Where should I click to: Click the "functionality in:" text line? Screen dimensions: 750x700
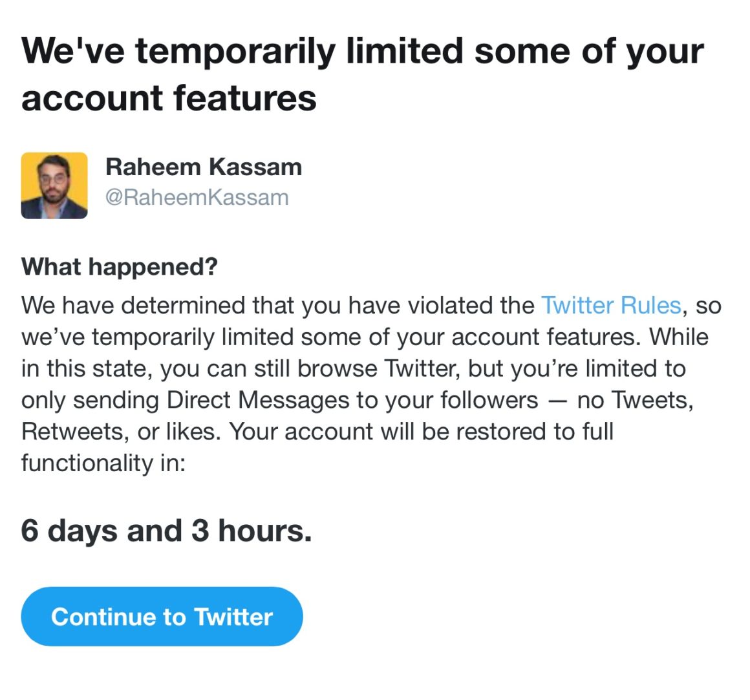(x=103, y=463)
